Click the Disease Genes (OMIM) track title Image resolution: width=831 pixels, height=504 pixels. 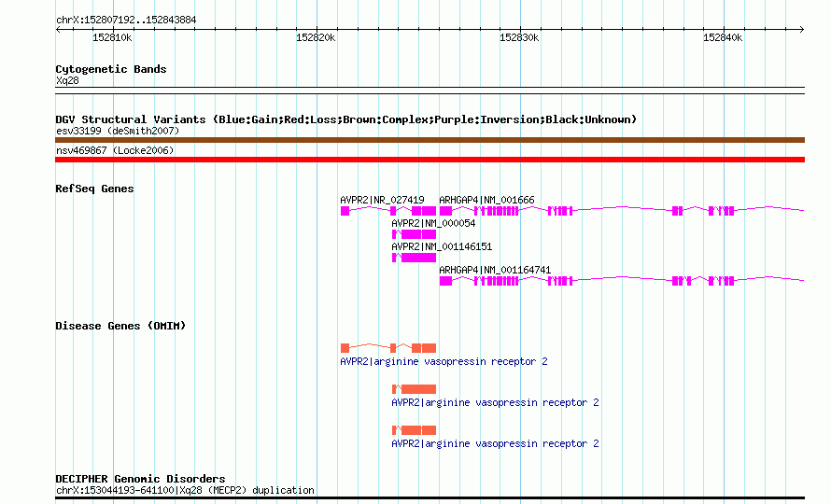[x=120, y=326]
